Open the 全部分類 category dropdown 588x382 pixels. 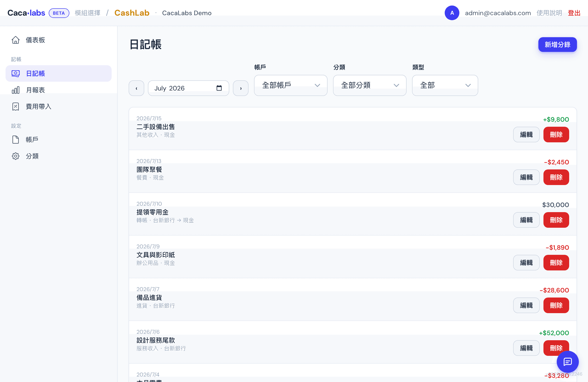370,85
